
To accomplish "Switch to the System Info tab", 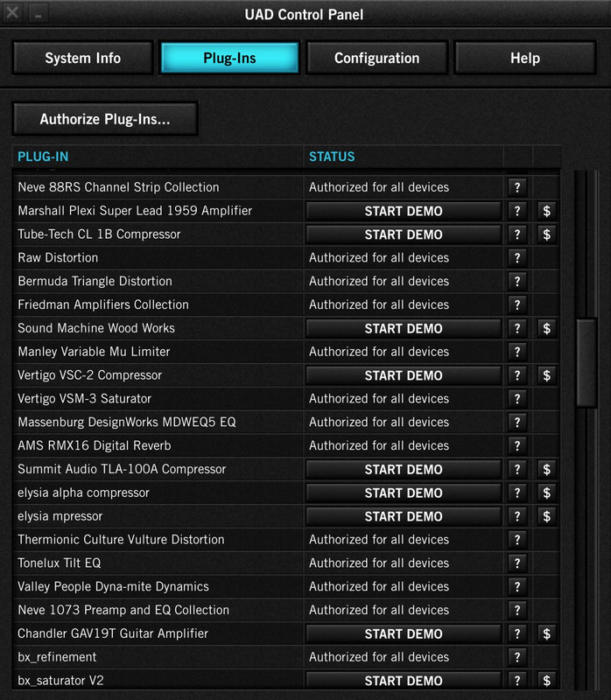I will pos(82,58).
